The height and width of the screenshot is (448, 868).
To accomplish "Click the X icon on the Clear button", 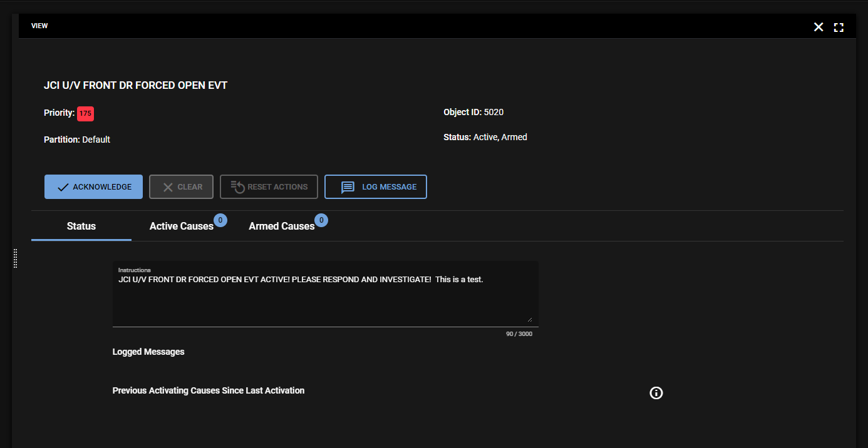I will pos(168,187).
